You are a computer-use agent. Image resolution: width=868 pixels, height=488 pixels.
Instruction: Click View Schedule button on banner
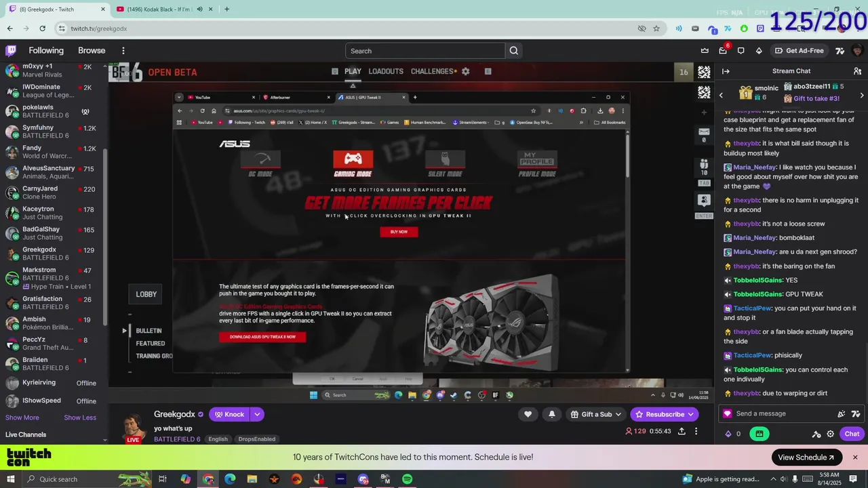(807, 457)
